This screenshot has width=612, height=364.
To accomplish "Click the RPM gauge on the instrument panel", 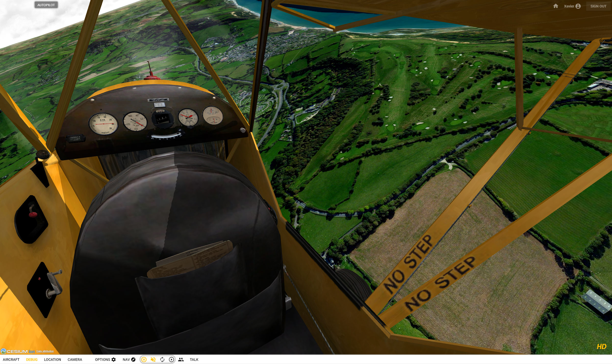I will [103, 124].
